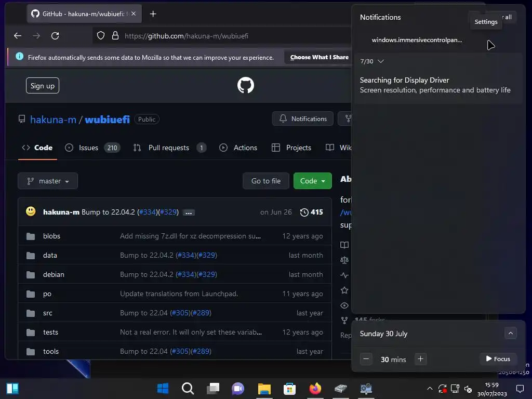Image resolution: width=532 pixels, height=399 pixels.
Task: Open Widgets panel on taskbar
Action: click(12, 389)
